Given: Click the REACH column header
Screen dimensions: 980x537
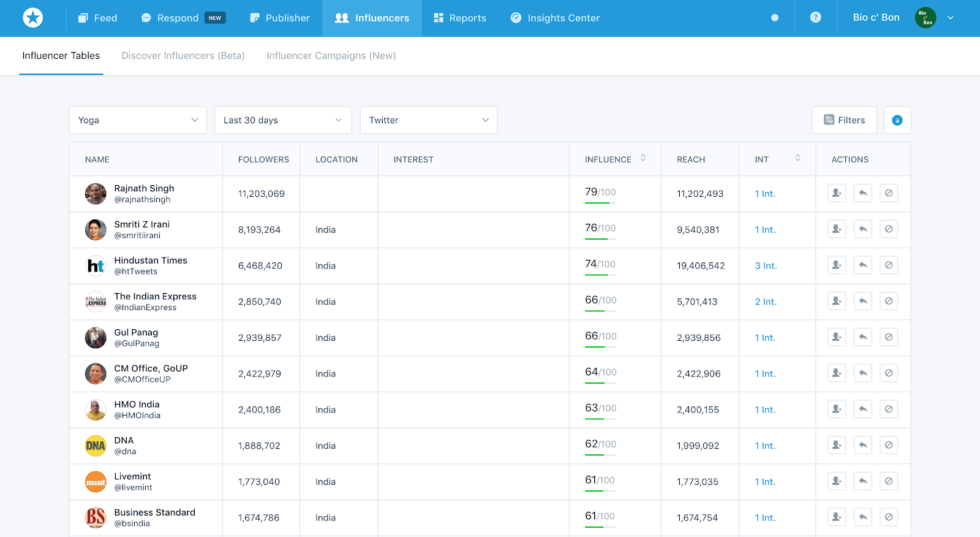Looking at the screenshot, I should tap(691, 159).
